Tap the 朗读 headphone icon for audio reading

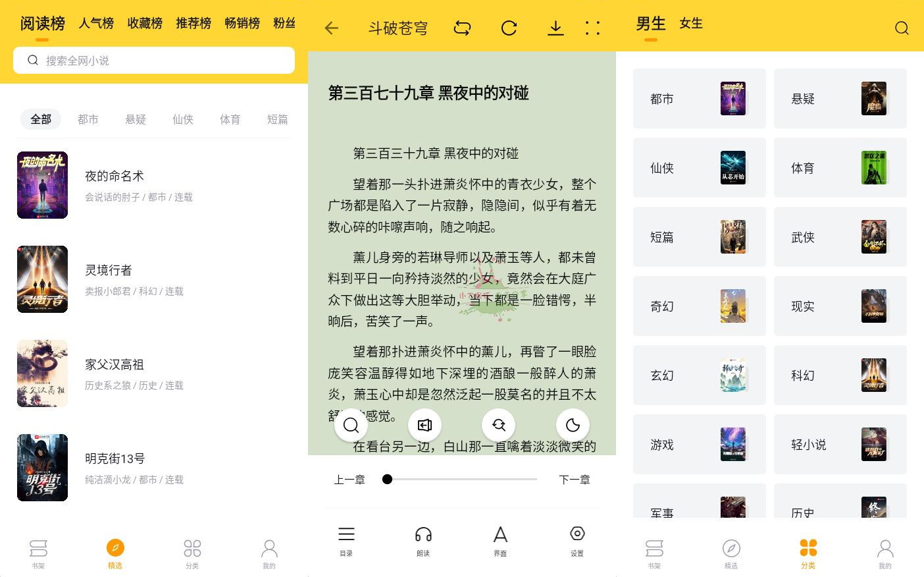coord(423,540)
